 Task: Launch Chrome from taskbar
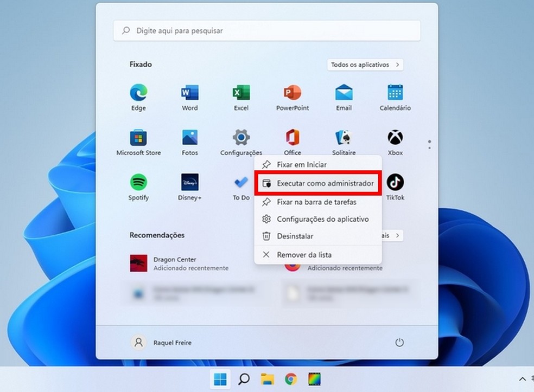point(291,379)
